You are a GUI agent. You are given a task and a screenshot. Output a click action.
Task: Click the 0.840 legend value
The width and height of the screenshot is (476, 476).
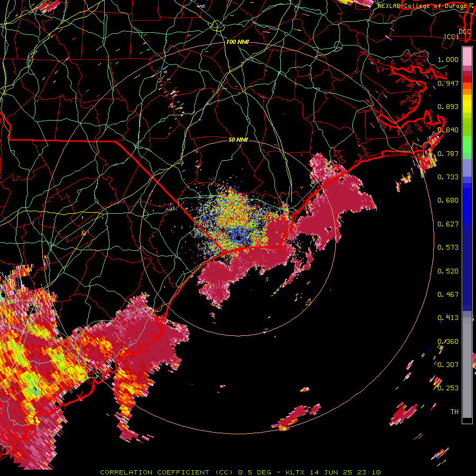[448, 130]
